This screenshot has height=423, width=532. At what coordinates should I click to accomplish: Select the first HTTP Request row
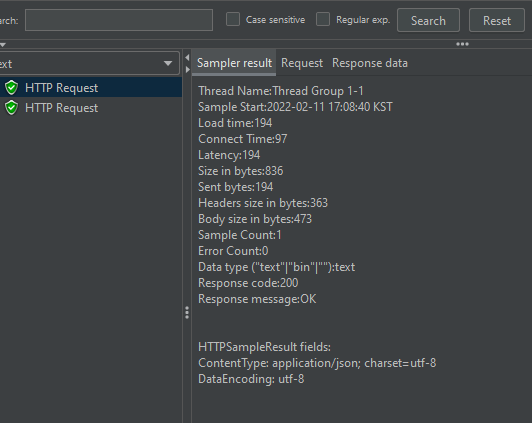(91, 88)
